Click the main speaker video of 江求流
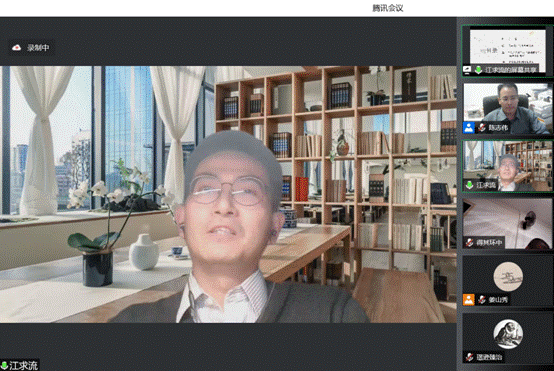 [x=228, y=194]
